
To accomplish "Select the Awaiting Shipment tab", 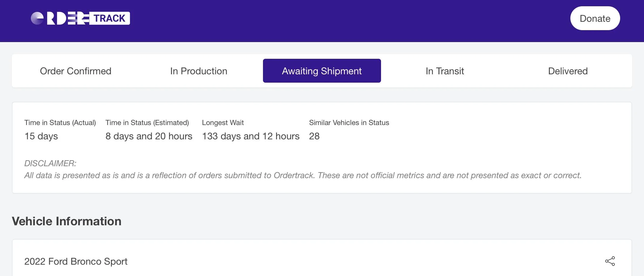I will (322, 71).
